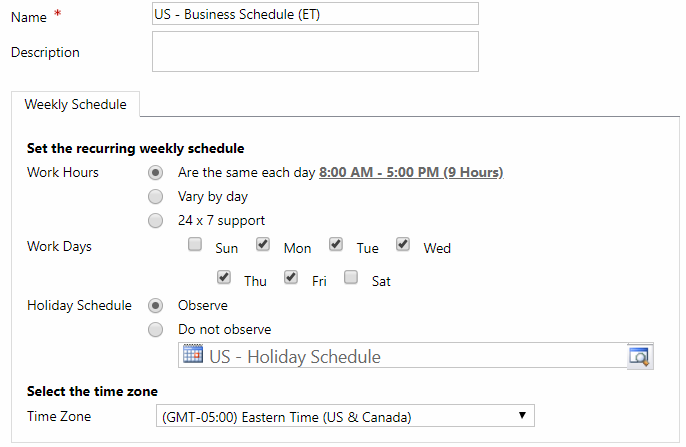686x447 pixels.
Task: Switch to the Weekly Schedule tab
Action: pos(75,104)
